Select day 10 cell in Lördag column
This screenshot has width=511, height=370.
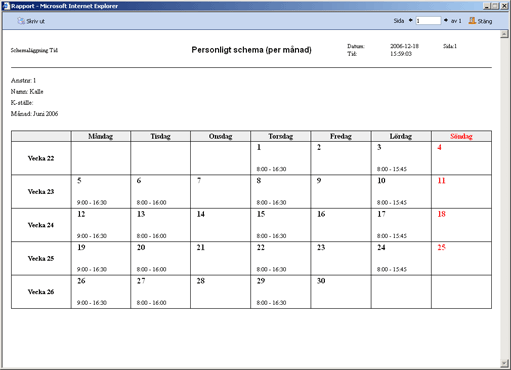401,192
